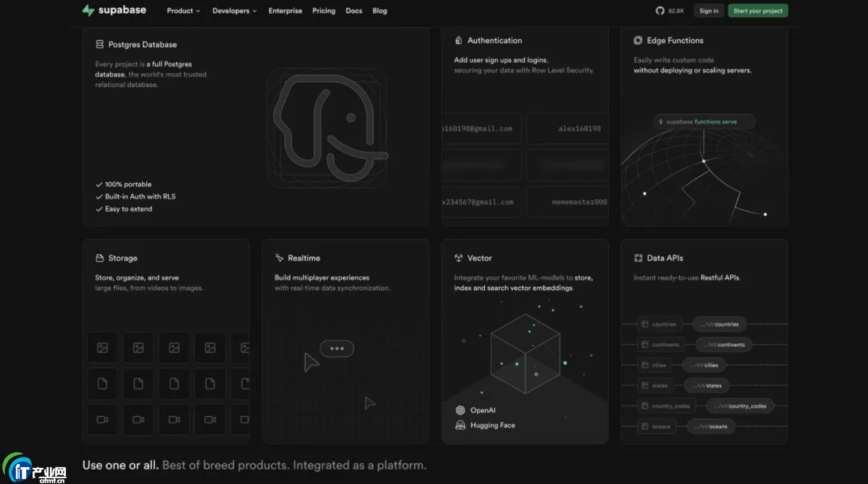Click the country_codes table icon

pos(645,406)
